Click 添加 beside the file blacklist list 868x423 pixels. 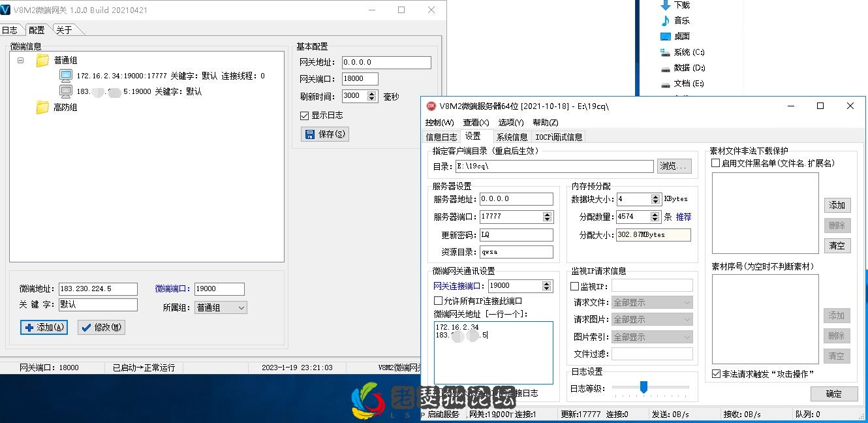(837, 205)
